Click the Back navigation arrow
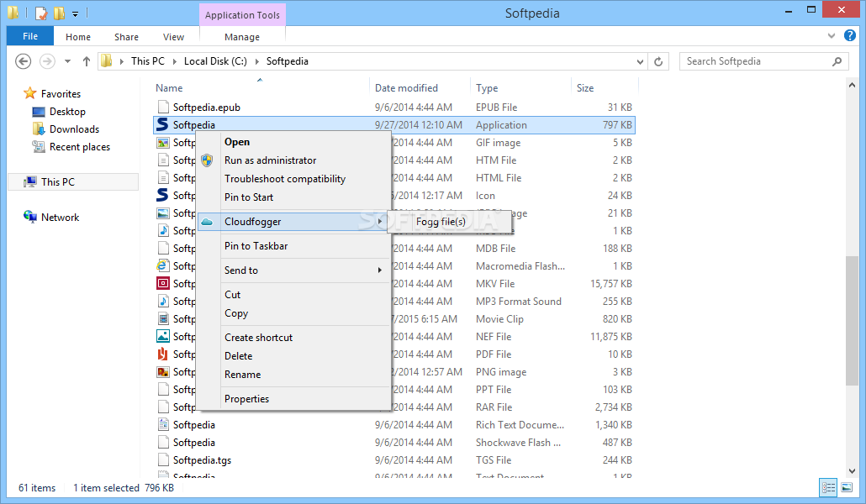The image size is (866, 504). point(24,61)
